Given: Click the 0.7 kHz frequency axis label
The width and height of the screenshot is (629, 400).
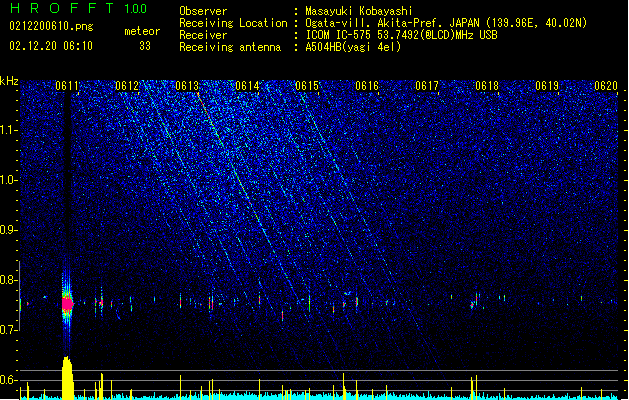Looking at the screenshot, I should [x=9, y=330].
